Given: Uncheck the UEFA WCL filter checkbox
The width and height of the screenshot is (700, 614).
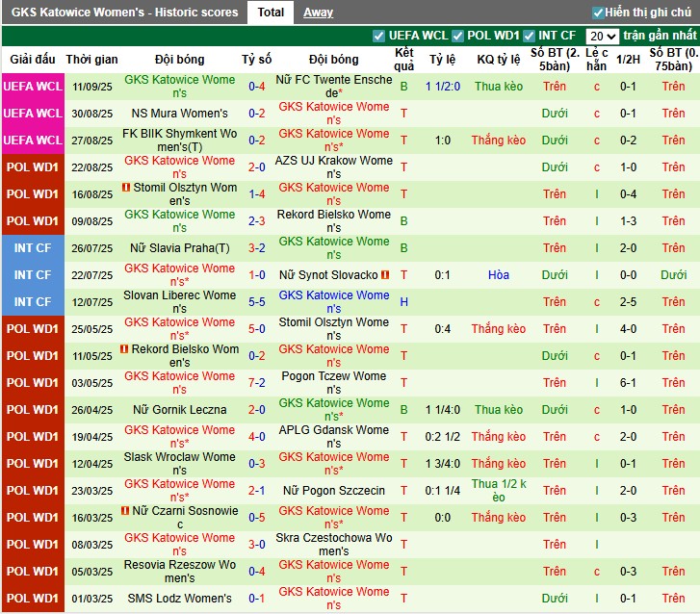Looking at the screenshot, I should 378,36.
